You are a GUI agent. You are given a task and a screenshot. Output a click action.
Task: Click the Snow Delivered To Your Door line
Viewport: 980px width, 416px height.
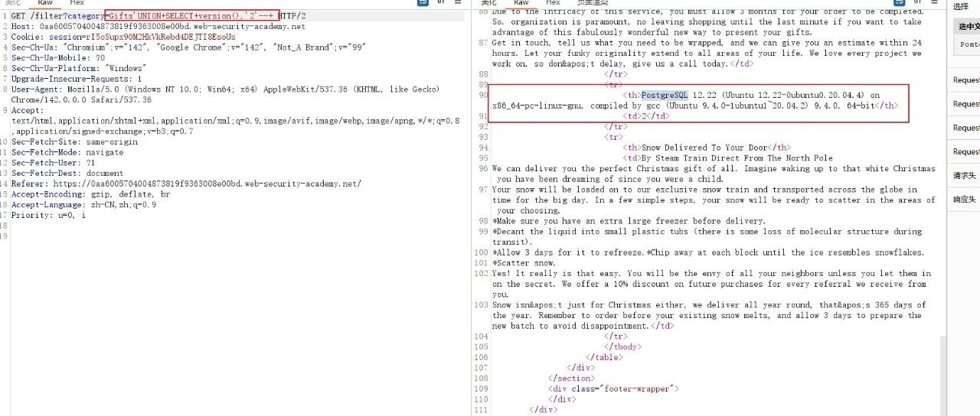click(707, 148)
